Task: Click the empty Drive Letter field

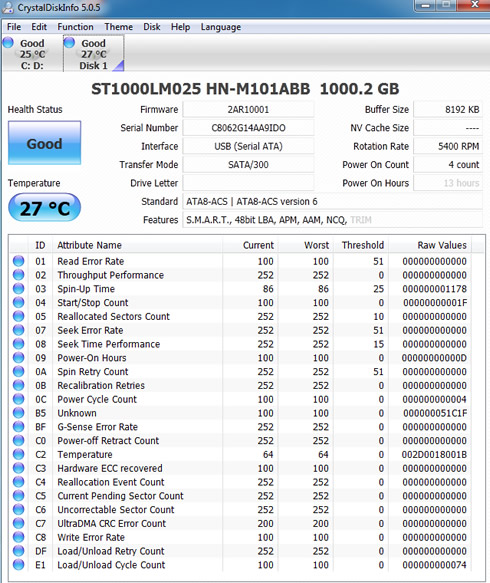Action: coord(248,183)
